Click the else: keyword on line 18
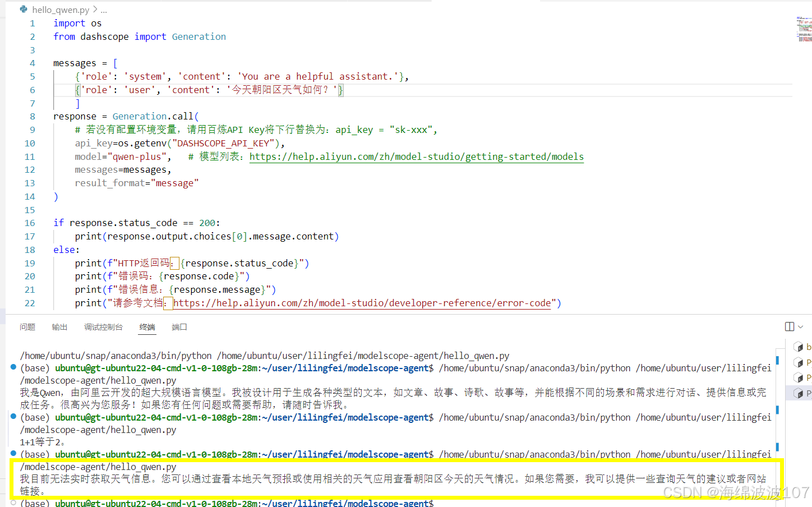This screenshot has height=507, width=812. (x=66, y=250)
